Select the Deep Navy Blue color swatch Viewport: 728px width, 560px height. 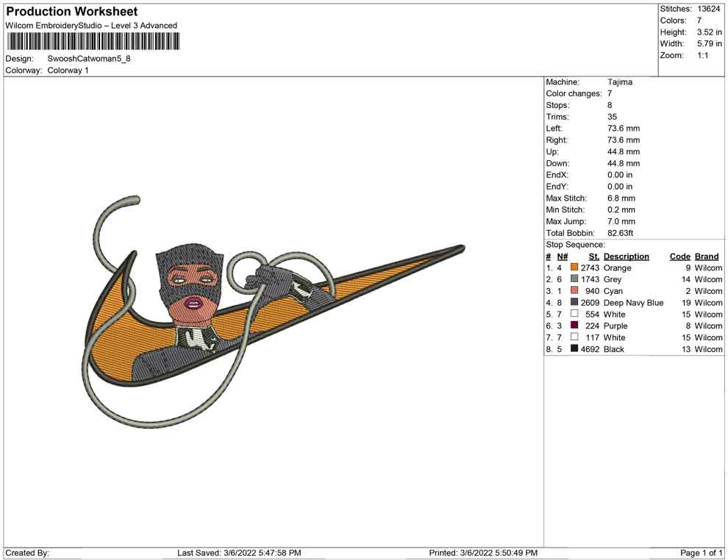574,302
